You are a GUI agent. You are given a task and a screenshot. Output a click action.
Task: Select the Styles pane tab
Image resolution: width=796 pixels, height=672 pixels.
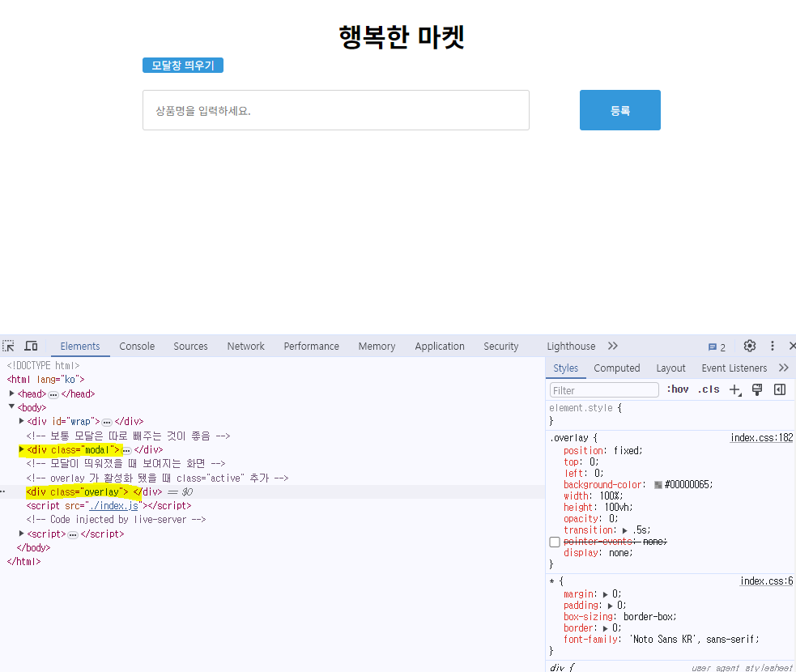[565, 368]
